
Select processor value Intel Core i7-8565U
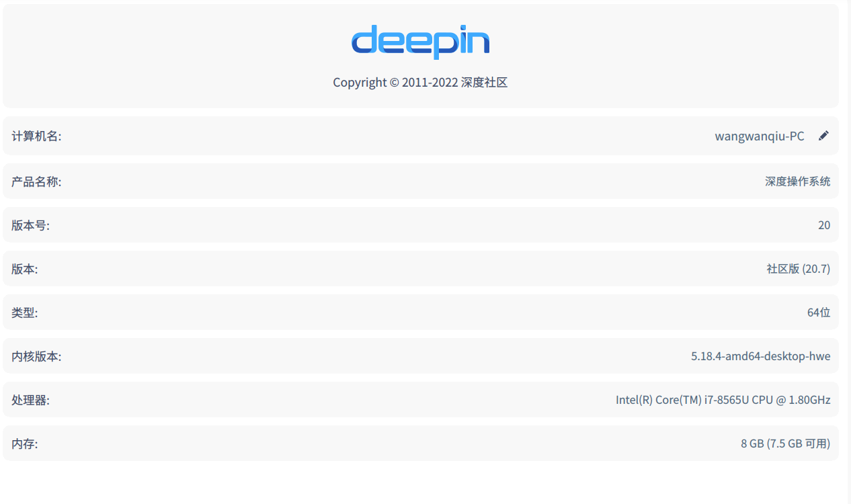pyautogui.click(x=723, y=400)
